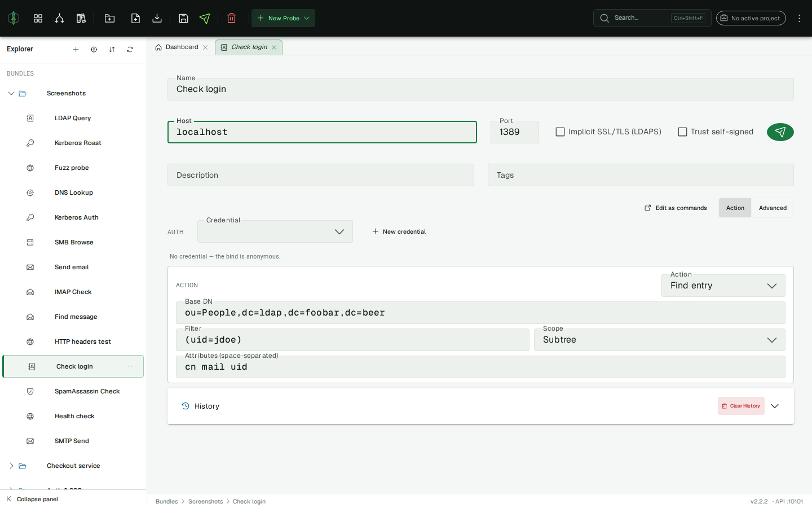This screenshot has height=508, width=812.
Task: Open the dashboard grid icon in toolbar
Action: click(x=38, y=18)
